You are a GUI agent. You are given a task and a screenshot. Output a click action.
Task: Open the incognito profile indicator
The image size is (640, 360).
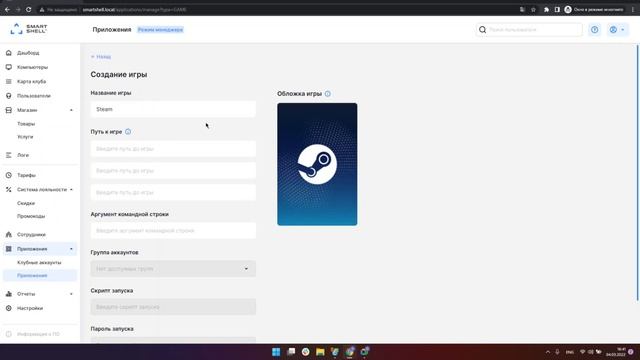594,9
